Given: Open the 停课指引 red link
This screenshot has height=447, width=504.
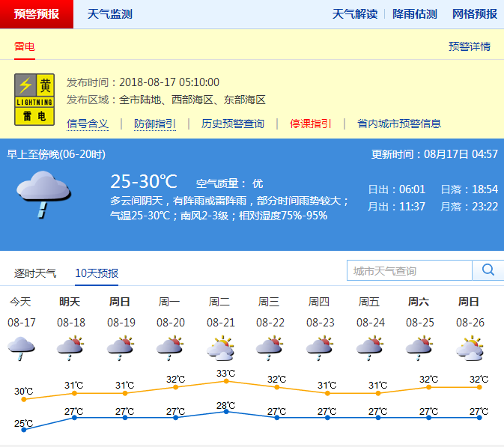Looking at the screenshot, I should 311,124.
